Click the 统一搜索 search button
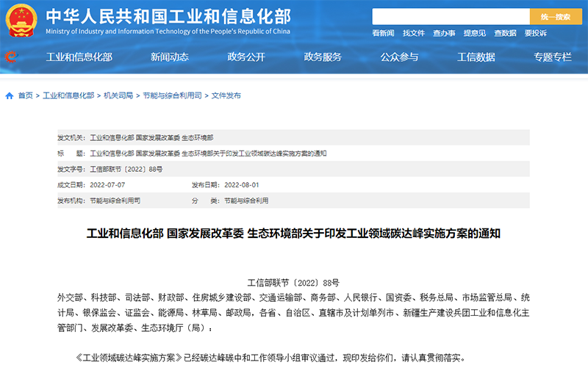588x365 pixels. pyautogui.click(x=556, y=17)
